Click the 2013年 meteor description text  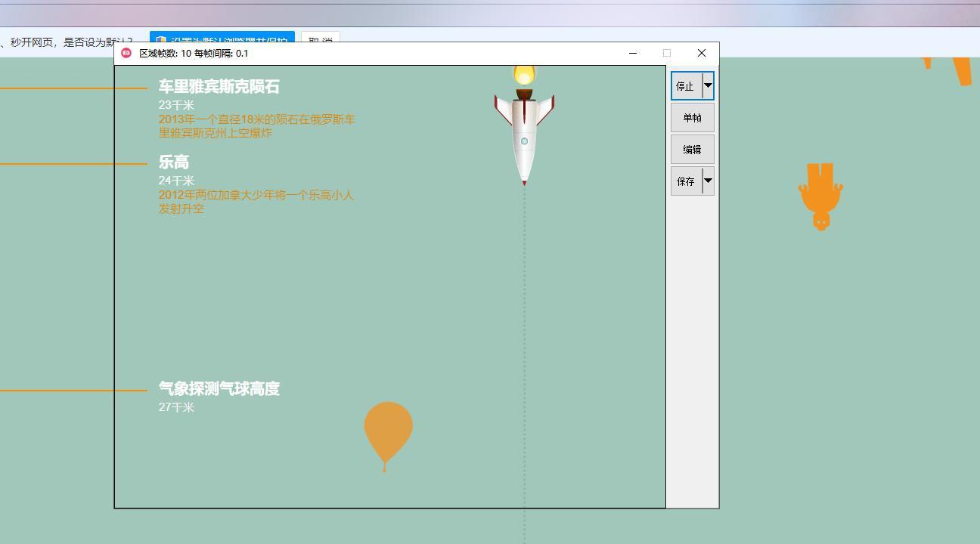(256, 126)
